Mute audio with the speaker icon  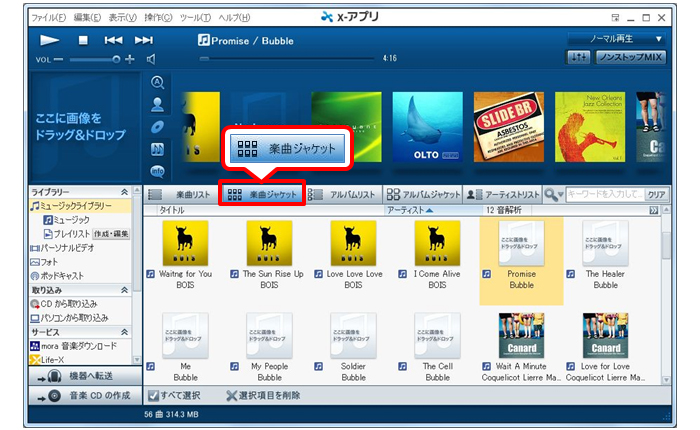pyautogui.click(x=151, y=59)
